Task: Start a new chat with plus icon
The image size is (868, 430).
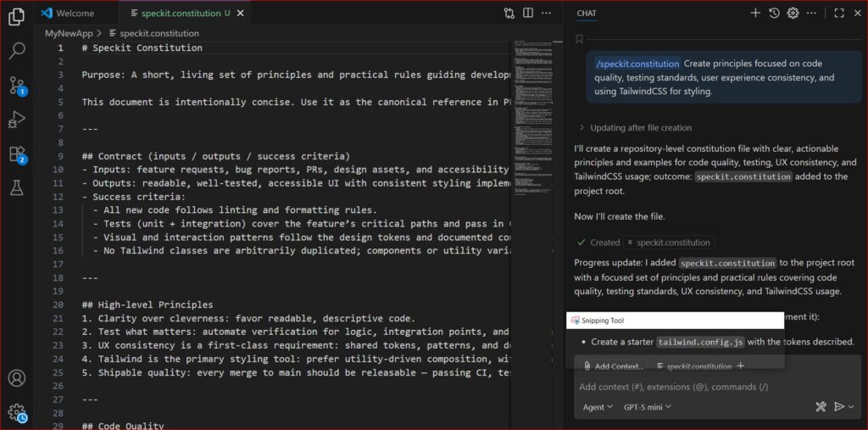Action: (x=755, y=13)
